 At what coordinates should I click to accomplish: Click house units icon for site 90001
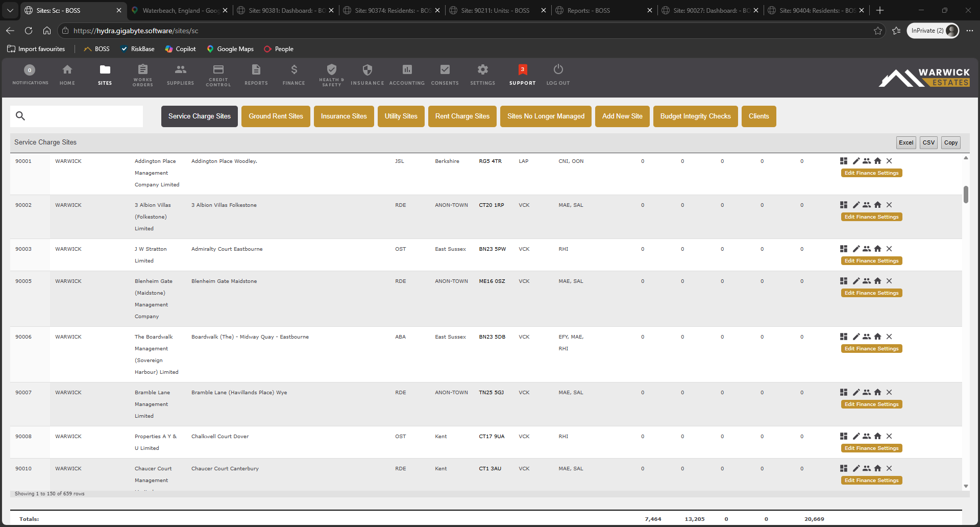(x=877, y=161)
